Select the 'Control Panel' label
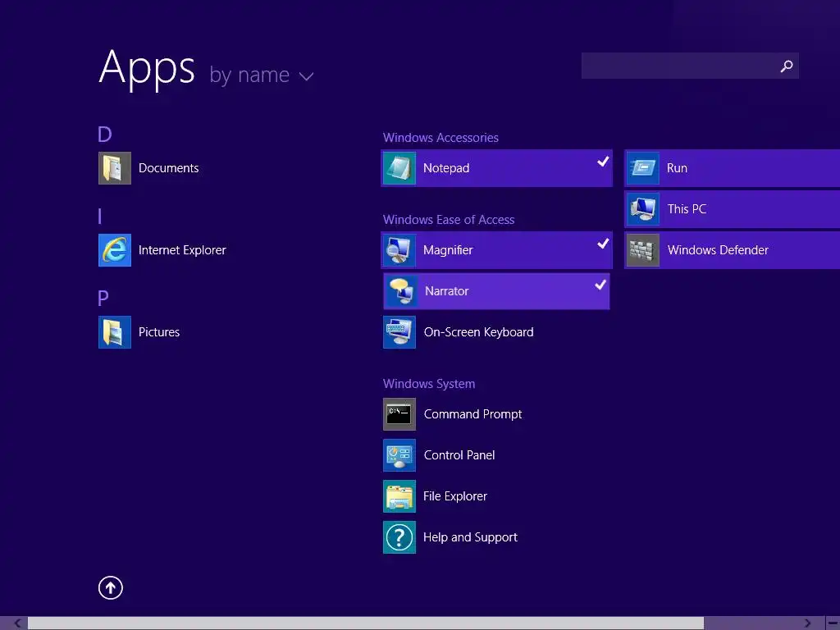The image size is (840, 630). pos(459,455)
